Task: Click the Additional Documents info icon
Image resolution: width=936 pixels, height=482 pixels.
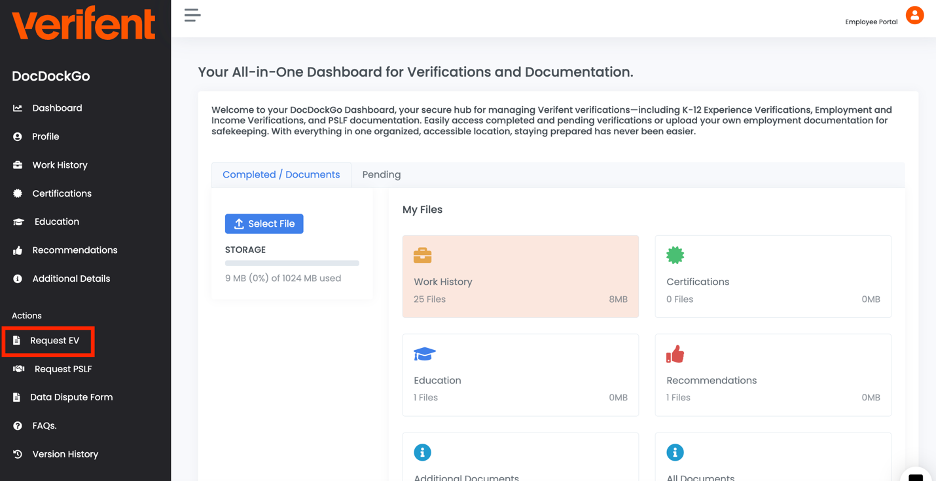Action: point(423,453)
